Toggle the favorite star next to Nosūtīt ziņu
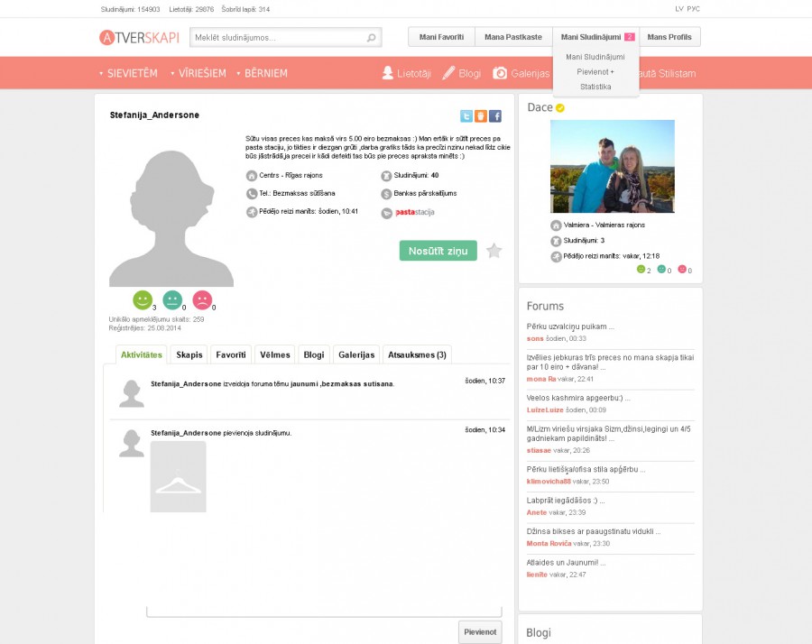Image resolution: width=812 pixels, height=644 pixels. point(494,251)
